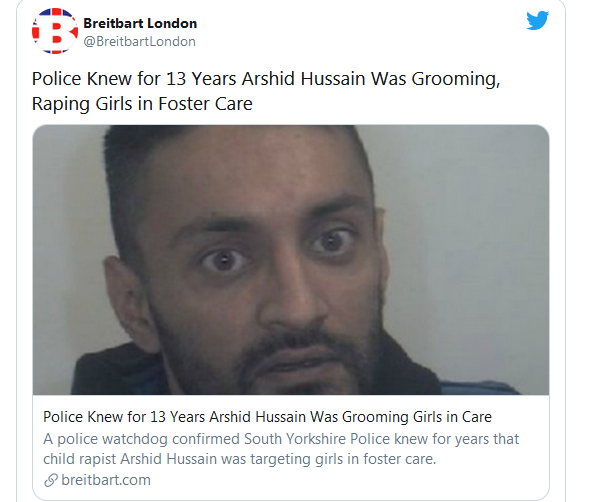Open the Breitbart London display name
Viewport: 589px width, 502px height.
pos(140,23)
